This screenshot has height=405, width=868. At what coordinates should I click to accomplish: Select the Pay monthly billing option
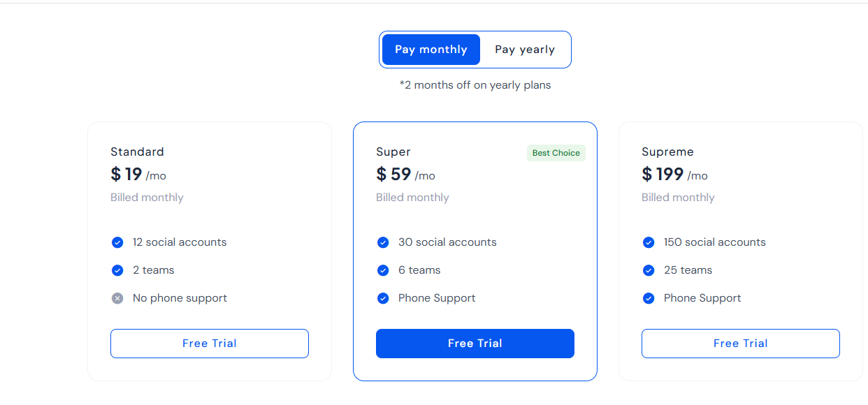[x=431, y=50]
